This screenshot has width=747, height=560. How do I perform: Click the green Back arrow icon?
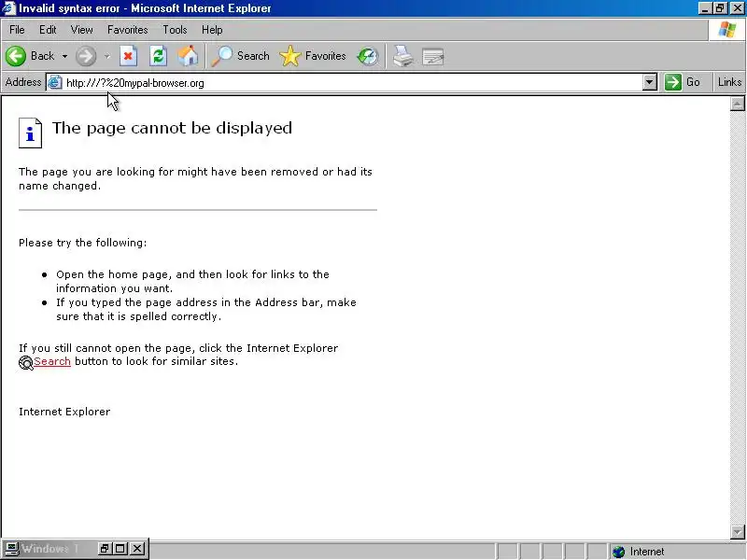point(16,56)
